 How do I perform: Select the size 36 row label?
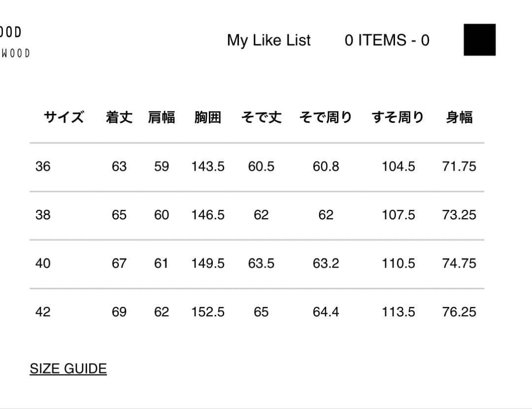43,167
